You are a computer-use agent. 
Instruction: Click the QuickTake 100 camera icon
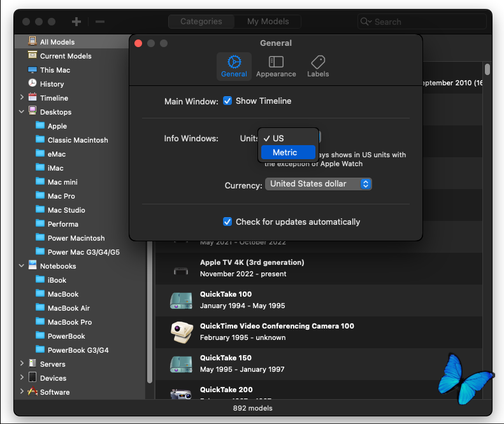pos(181,300)
